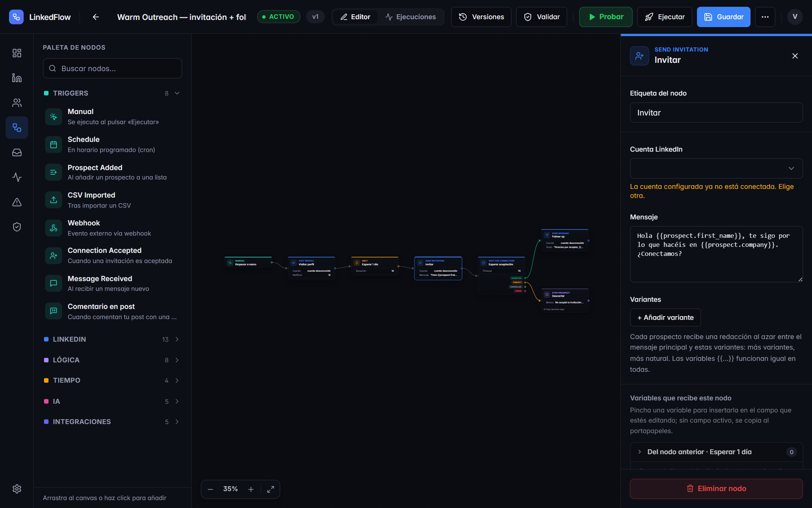Select the Empezar a mano node on canvas

coord(248,263)
